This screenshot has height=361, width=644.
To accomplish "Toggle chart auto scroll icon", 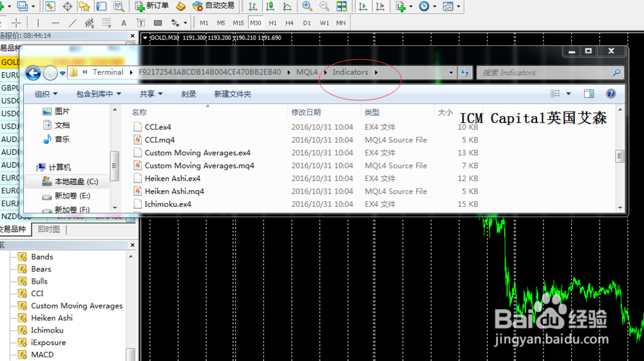I will (363, 6).
